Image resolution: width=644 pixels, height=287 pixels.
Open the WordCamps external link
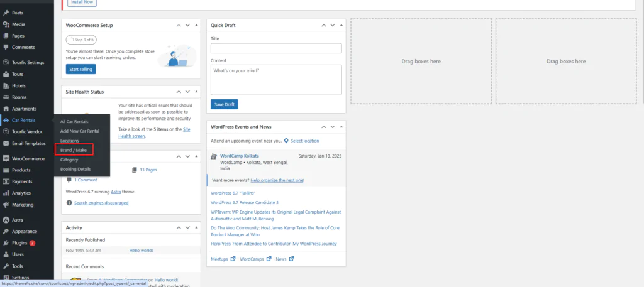tap(255, 259)
